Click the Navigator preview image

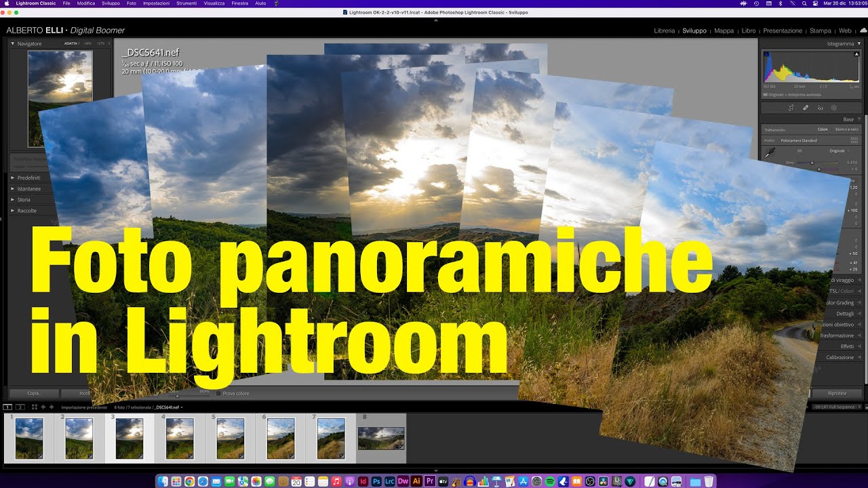(60, 98)
